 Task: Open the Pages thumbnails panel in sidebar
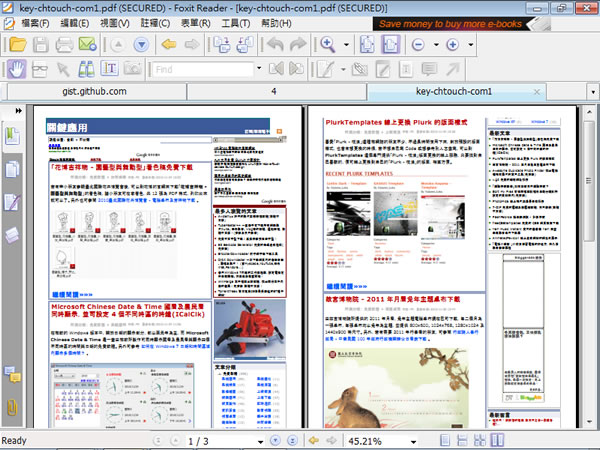[13, 169]
